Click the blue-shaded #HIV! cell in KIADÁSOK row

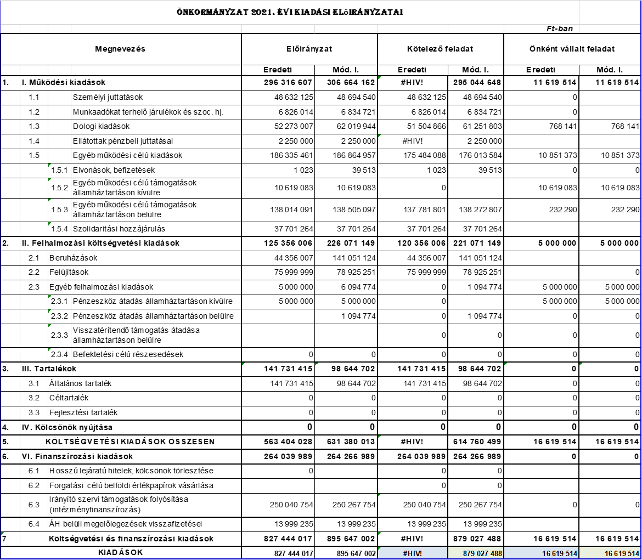(413, 553)
